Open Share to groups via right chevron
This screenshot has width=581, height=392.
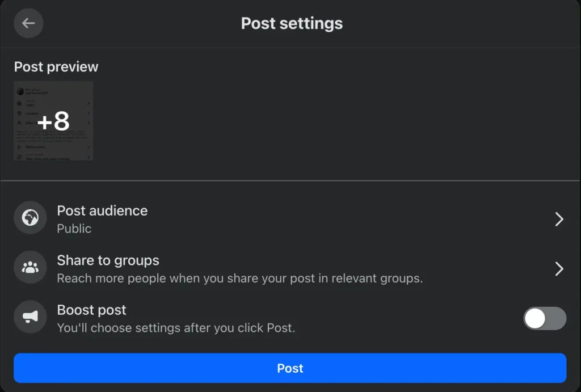(x=559, y=269)
